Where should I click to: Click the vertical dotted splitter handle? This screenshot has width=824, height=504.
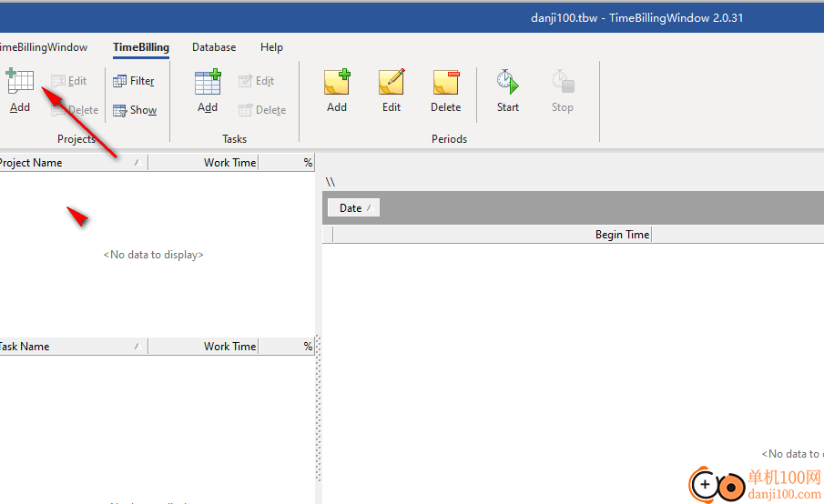point(318,408)
